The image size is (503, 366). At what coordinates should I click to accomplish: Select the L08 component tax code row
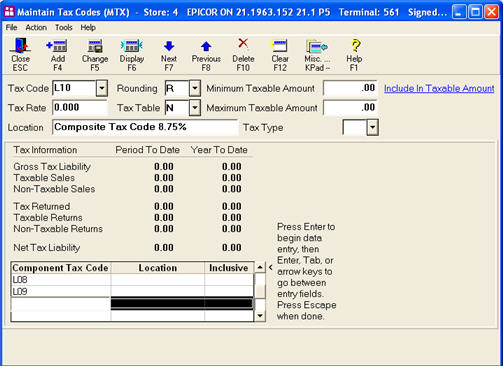[x=132, y=280]
